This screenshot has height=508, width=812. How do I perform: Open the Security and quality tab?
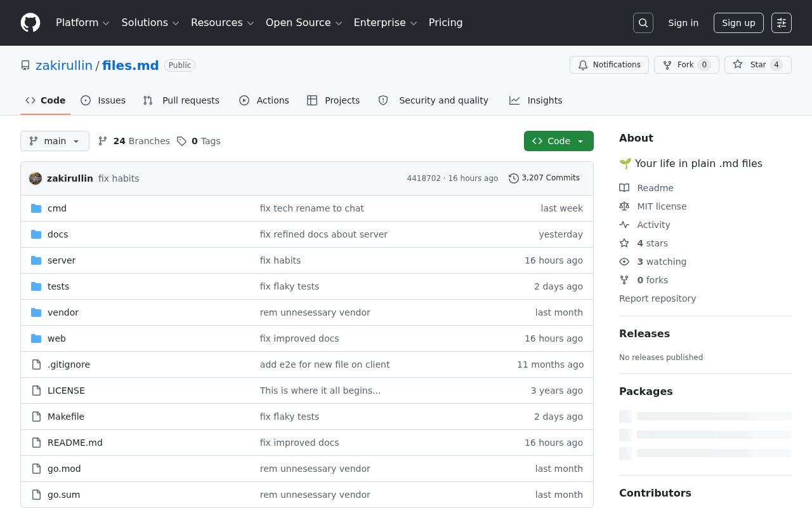433,100
